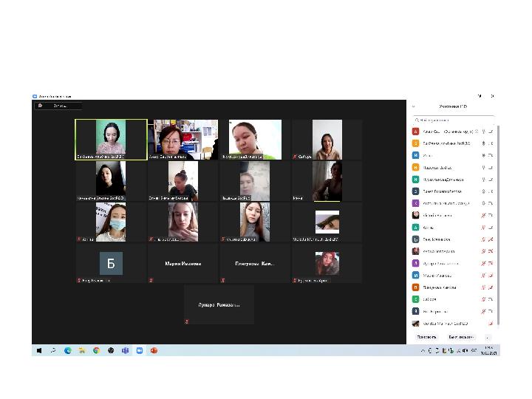
Task: Click the volume icon in the system tray
Action: click(465, 350)
